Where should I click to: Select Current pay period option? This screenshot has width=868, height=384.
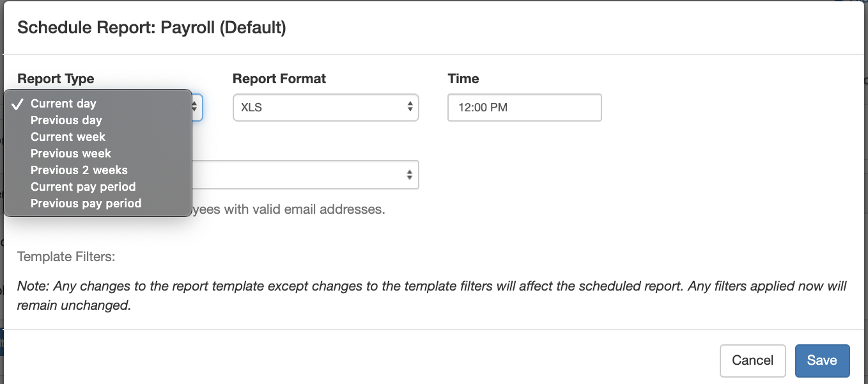(82, 187)
